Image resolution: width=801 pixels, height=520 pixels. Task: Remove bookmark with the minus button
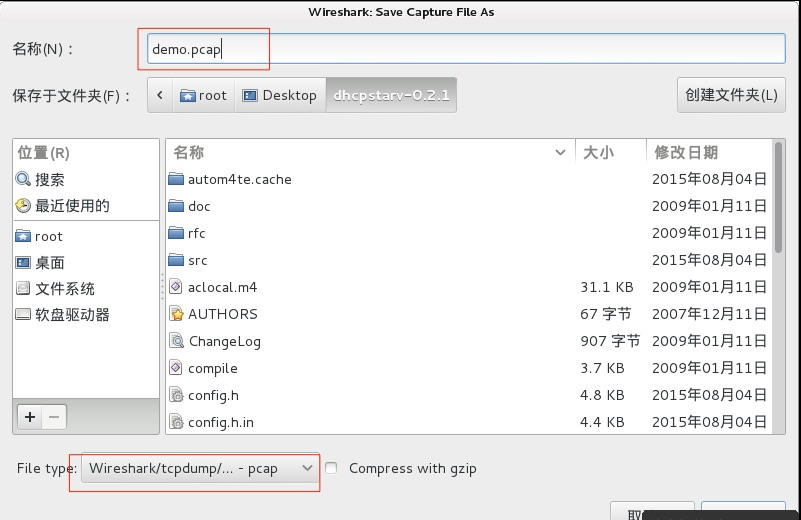click(54, 417)
